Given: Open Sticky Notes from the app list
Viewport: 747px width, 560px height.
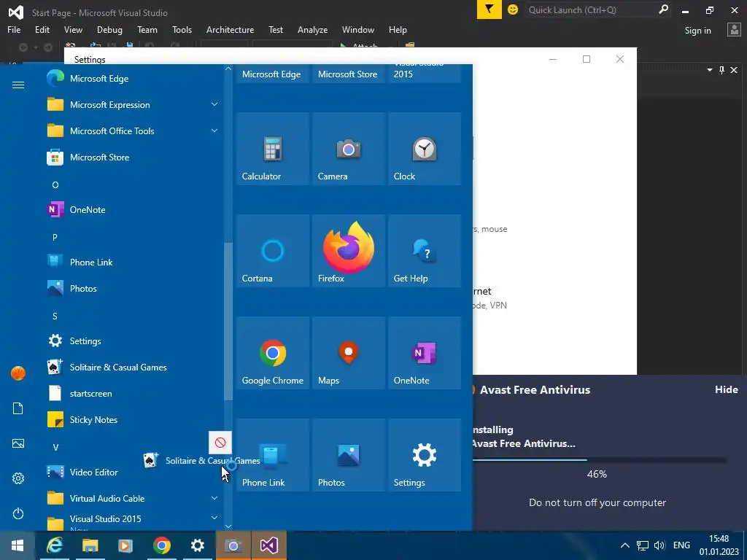Looking at the screenshot, I should [133, 419].
